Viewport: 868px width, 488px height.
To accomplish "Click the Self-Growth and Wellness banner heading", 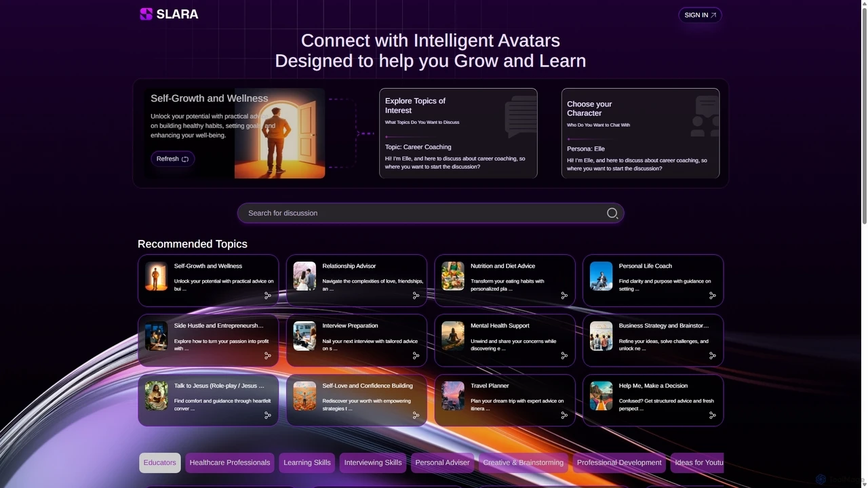I will [210, 98].
